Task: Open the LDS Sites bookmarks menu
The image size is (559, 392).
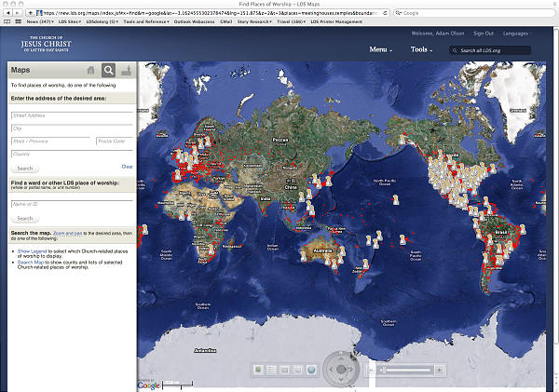Action: [71, 22]
